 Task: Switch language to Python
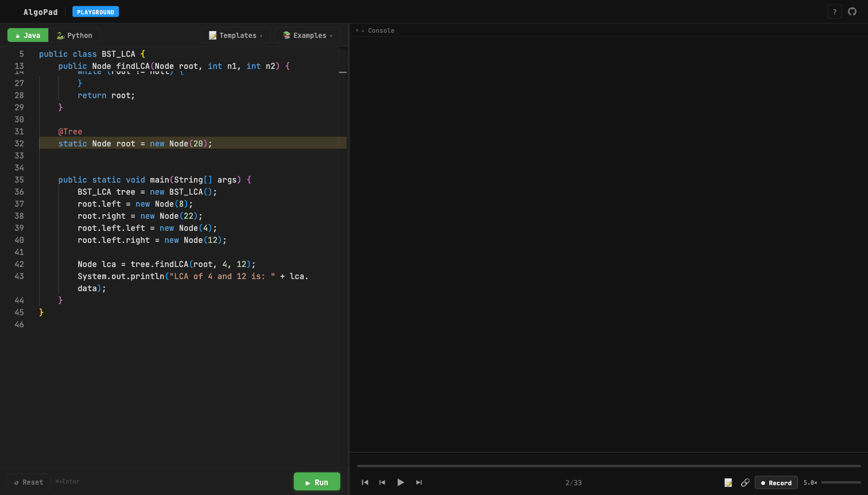[x=75, y=35]
